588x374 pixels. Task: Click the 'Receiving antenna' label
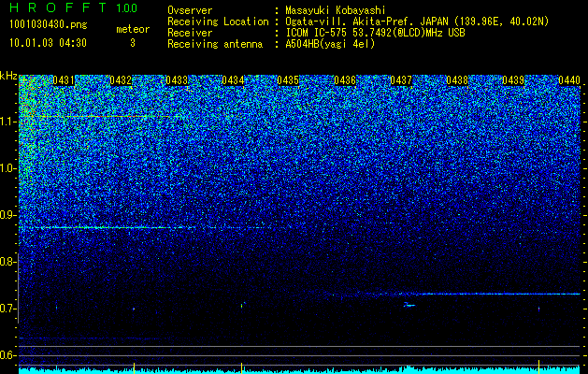coord(215,44)
